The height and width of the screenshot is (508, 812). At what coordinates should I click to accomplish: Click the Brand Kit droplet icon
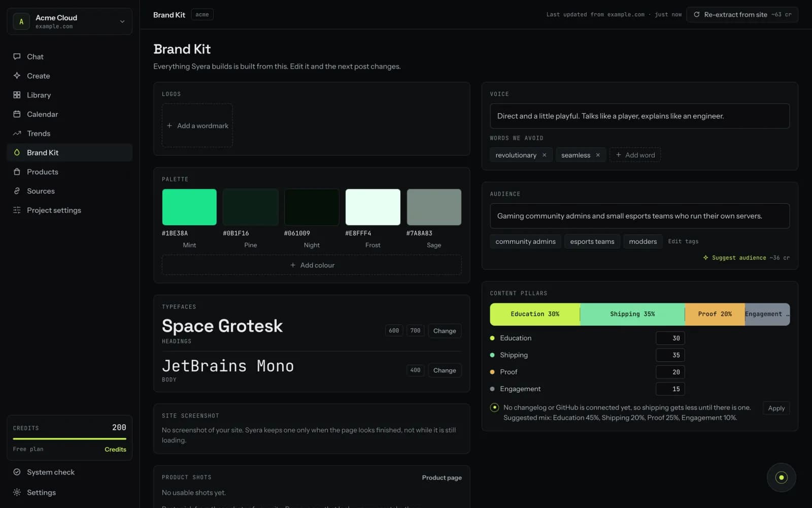17,152
